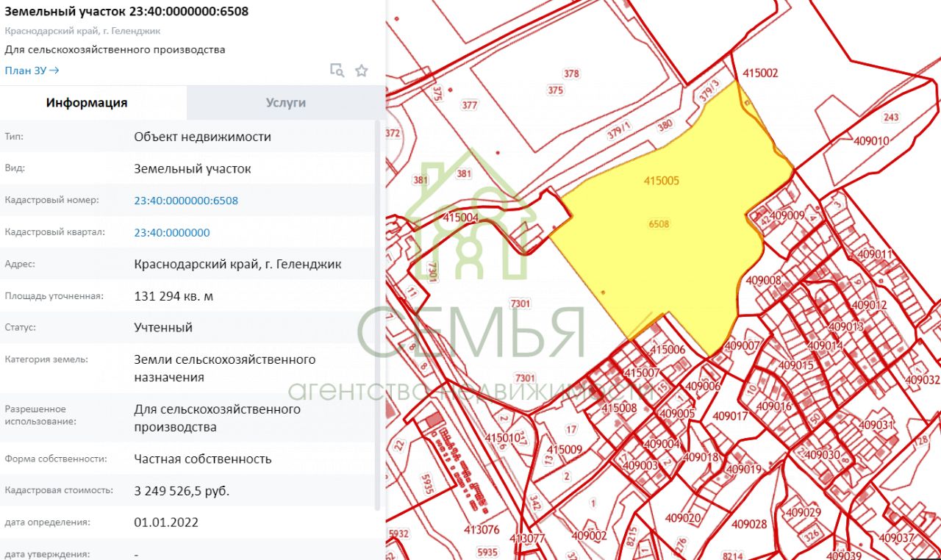The image size is (941, 560).
Task: Click quarter label 415002 on the map
Action: coord(760,73)
